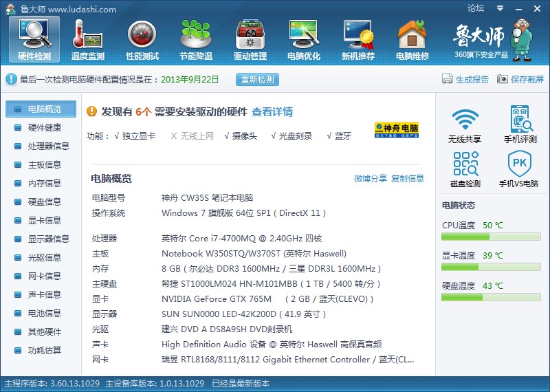The height and width of the screenshot is (392, 550).
Task: Open 硬件检测 hardware detection tab
Action: click(34, 40)
